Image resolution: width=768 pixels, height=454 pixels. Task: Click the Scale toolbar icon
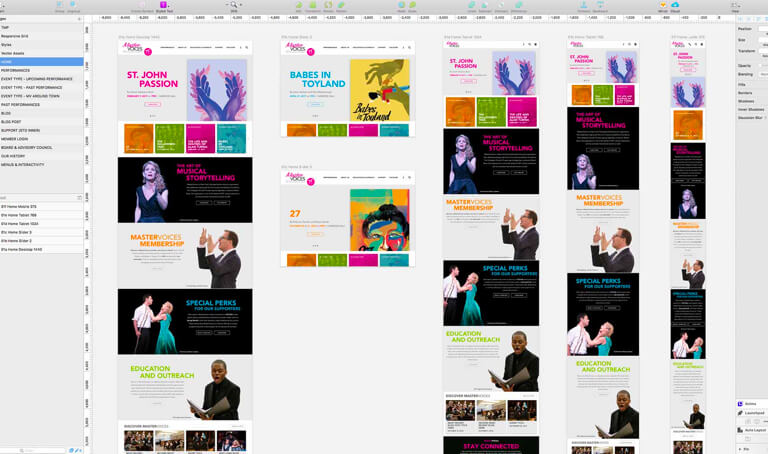pos(412,5)
